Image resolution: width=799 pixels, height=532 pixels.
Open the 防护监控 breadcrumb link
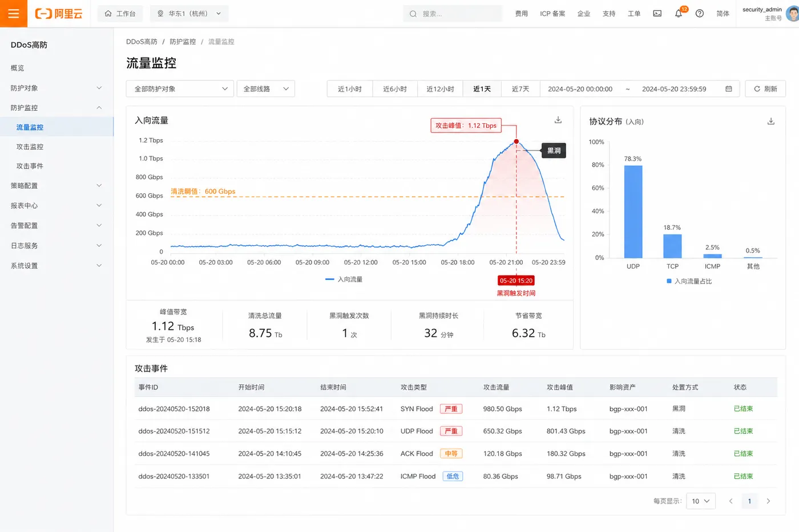(x=183, y=42)
